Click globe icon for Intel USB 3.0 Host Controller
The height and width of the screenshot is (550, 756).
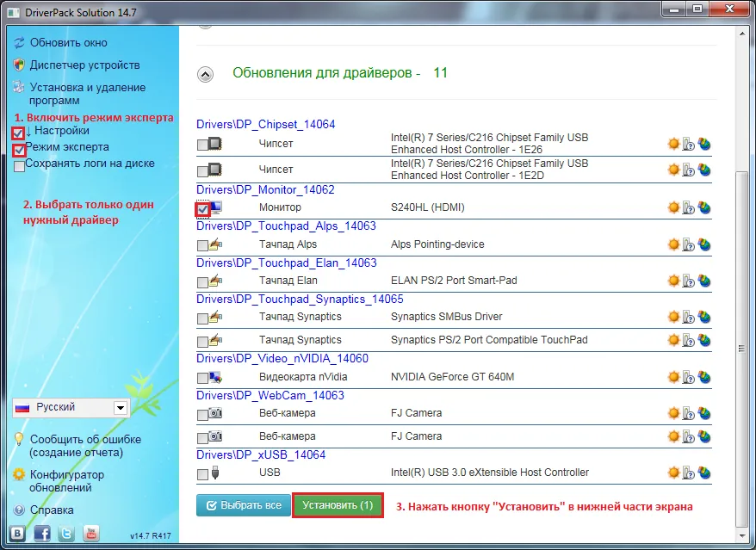[704, 473]
